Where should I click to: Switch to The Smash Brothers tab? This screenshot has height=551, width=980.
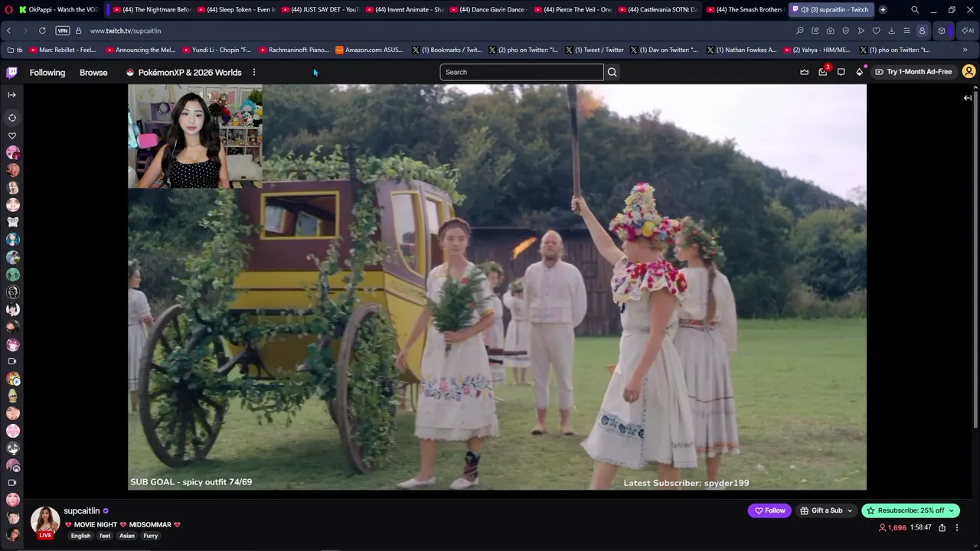pos(745,9)
